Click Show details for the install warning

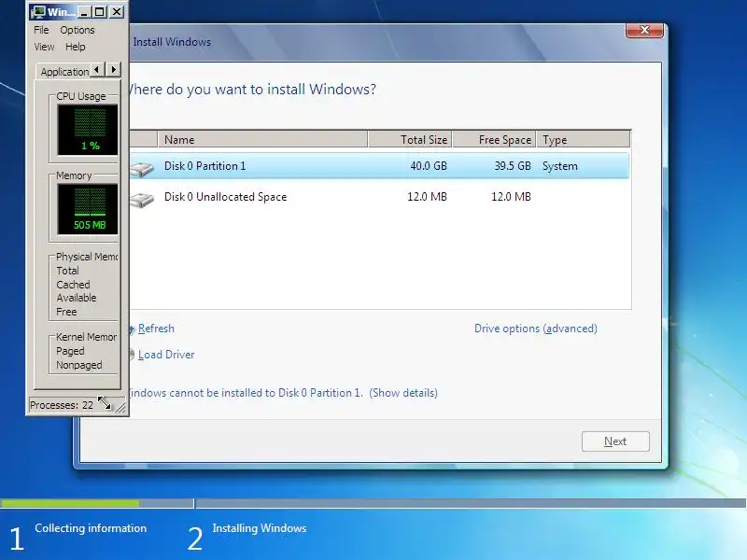pyautogui.click(x=403, y=393)
